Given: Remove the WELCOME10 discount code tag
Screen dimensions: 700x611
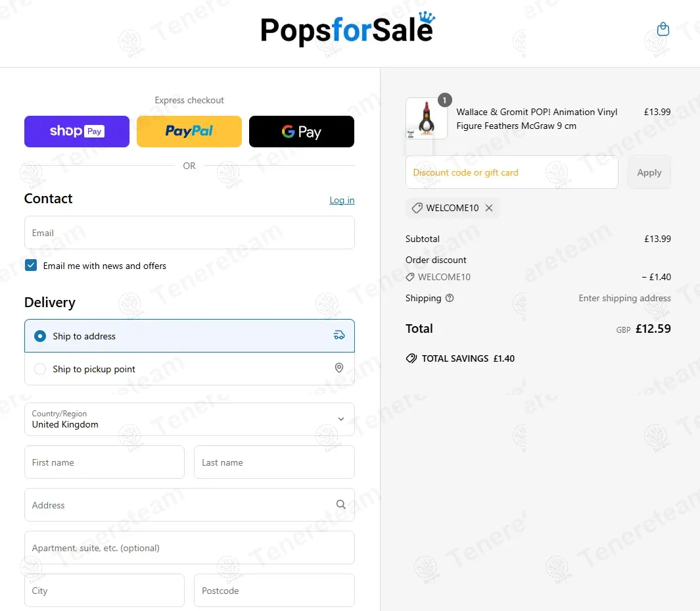Looking at the screenshot, I should 489,208.
